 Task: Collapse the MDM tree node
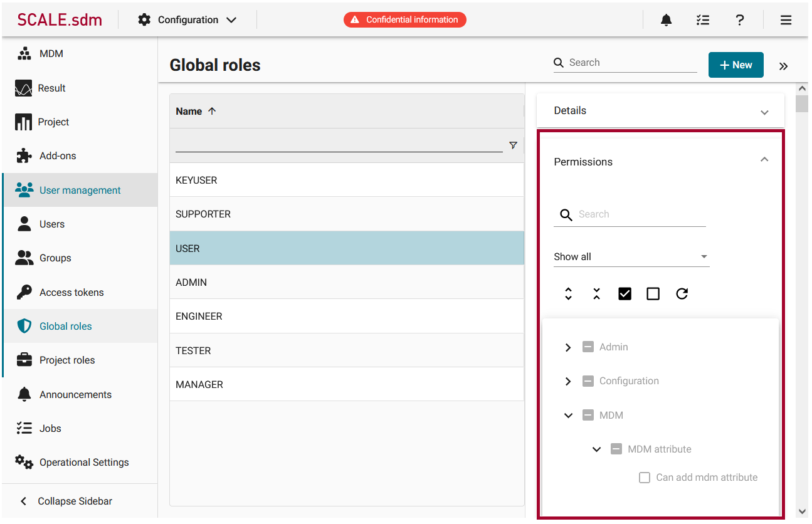[568, 415]
